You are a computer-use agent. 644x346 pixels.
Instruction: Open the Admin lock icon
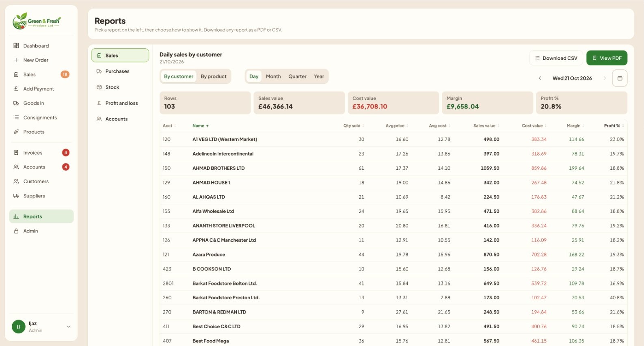[16, 231]
